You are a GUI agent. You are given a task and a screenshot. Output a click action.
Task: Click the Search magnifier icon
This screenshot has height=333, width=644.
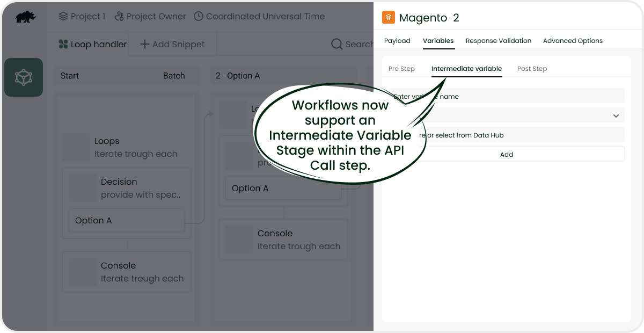tap(336, 45)
